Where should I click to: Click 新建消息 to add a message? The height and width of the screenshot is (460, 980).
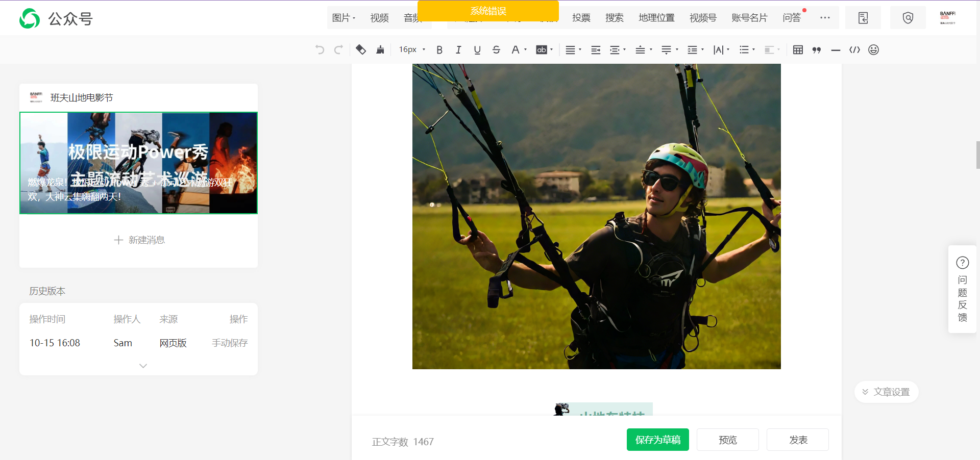(x=139, y=240)
